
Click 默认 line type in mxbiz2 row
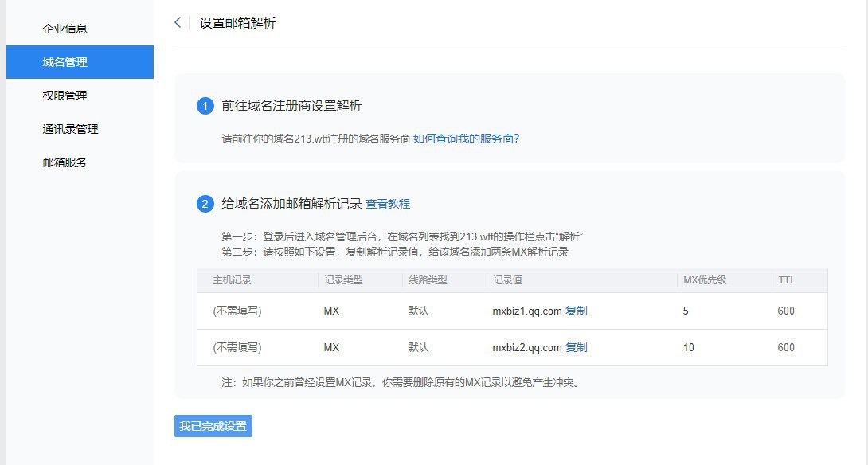(418, 348)
